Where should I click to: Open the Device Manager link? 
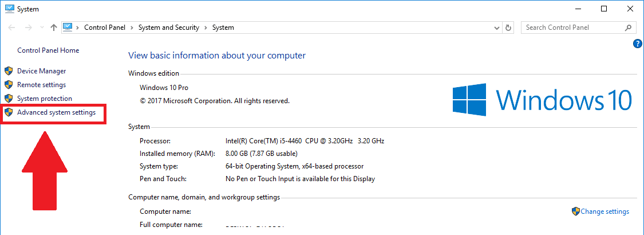(41, 71)
